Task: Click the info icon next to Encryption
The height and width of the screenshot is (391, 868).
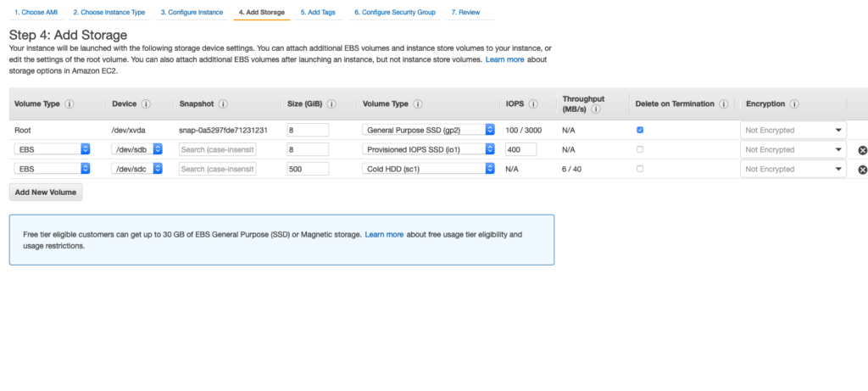Action: click(794, 104)
